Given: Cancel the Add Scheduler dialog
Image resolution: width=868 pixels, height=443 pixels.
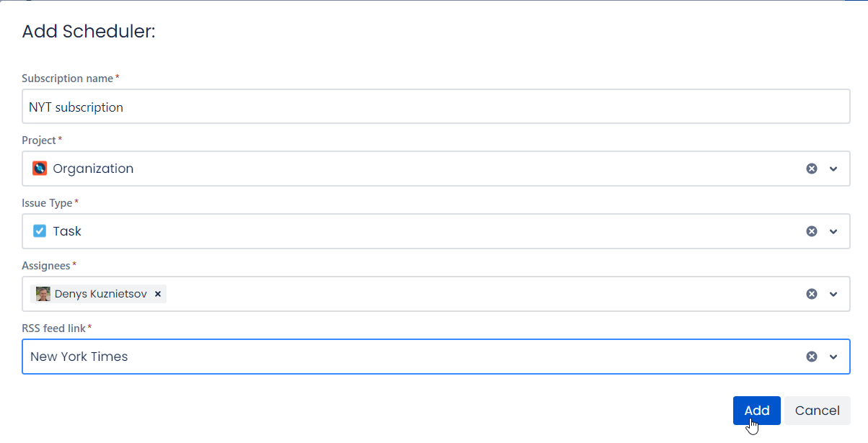Looking at the screenshot, I should 817,411.
